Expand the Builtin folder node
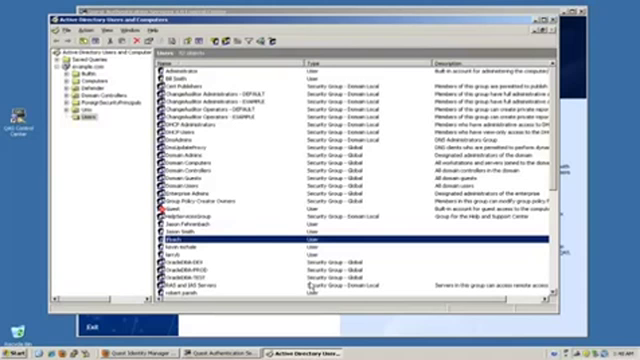This screenshot has height=360, width=640. [67, 74]
